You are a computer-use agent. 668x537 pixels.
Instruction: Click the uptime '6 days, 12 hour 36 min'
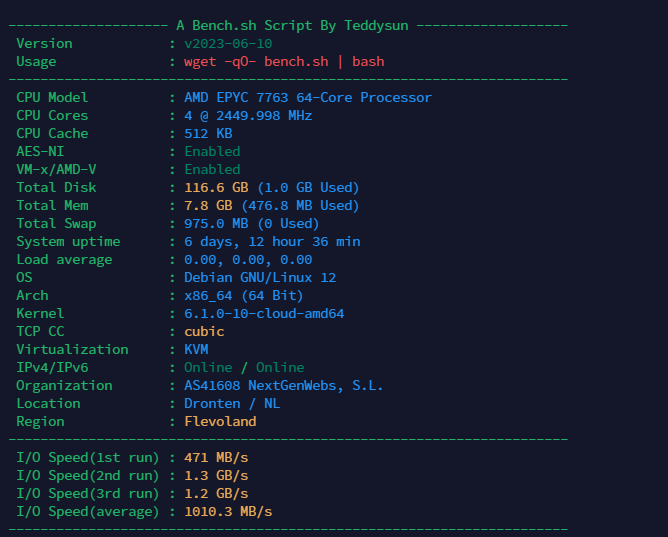(272, 242)
